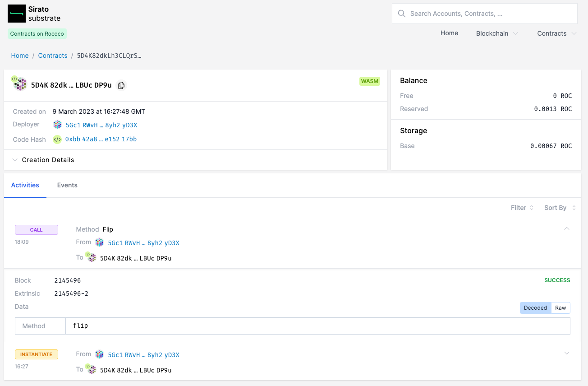Switch data view to Raw
The image size is (588, 386).
[x=560, y=308]
